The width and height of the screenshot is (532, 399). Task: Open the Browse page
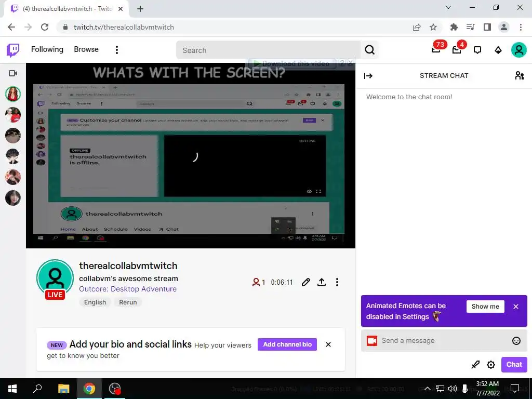(x=86, y=49)
